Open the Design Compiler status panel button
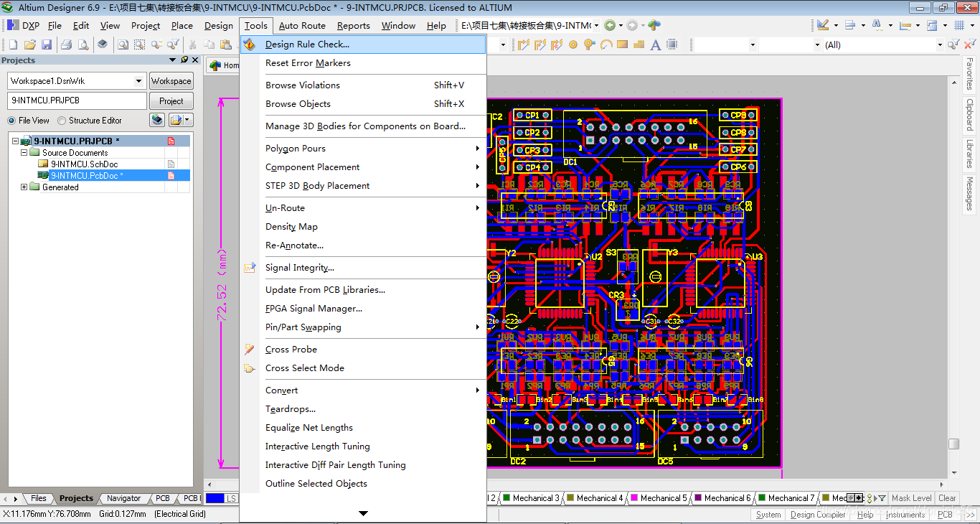This screenshot has width=980, height=524. coord(818,515)
